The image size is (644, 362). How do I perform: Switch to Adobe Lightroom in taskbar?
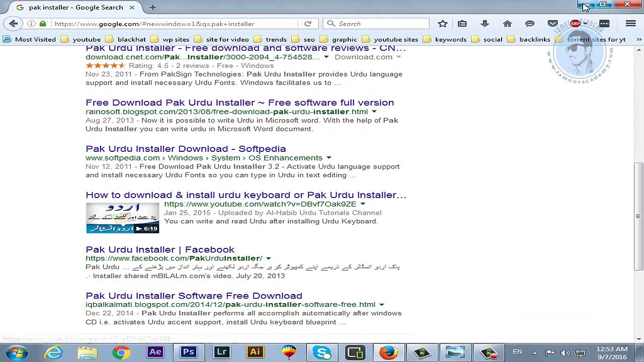(x=222, y=352)
